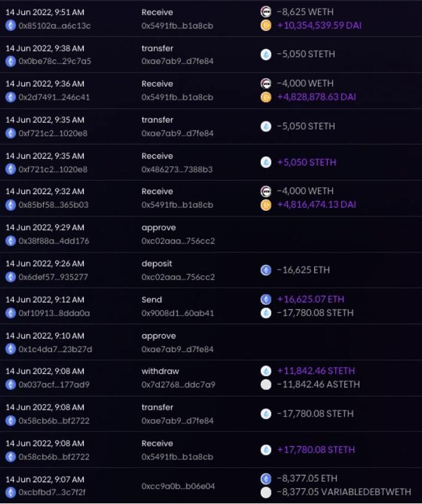Click the ETH icon beside −16,625 ETH

(266, 270)
